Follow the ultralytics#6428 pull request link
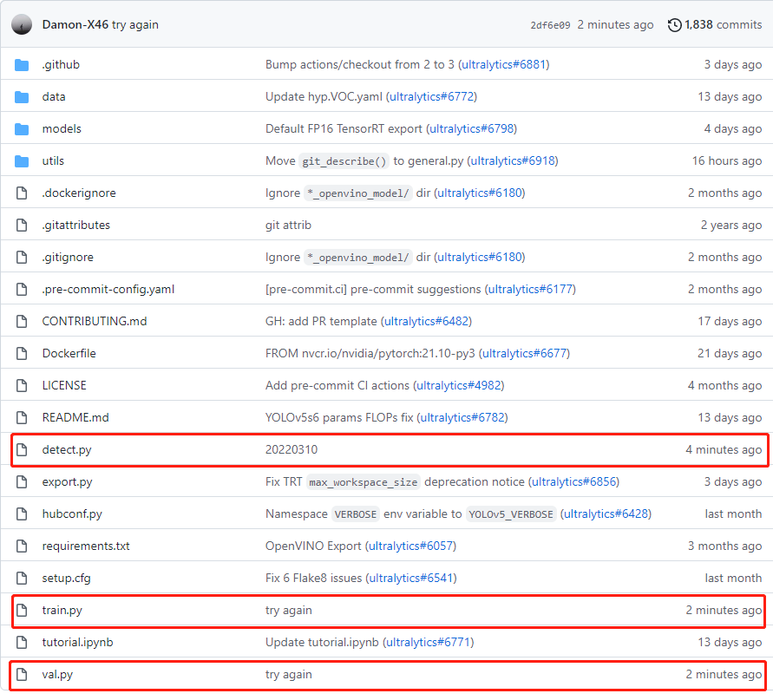Viewport: 773px width, 700px height. pyautogui.click(x=606, y=514)
